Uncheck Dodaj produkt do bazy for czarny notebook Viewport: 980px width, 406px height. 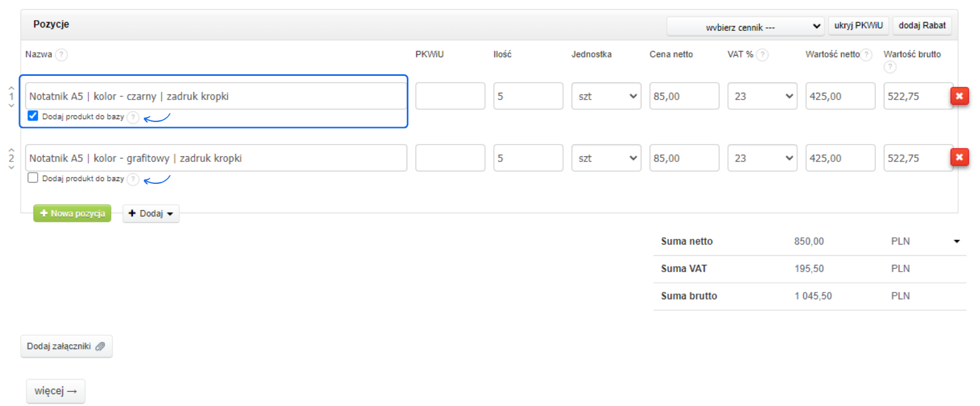pyautogui.click(x=33, y=116)
